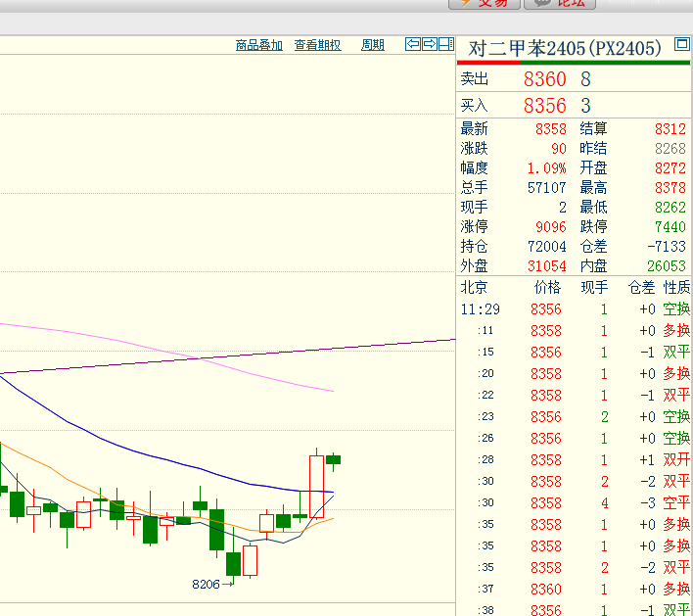
Task: Click the 8206 low price marker on chart
Action: click(206, 585)
